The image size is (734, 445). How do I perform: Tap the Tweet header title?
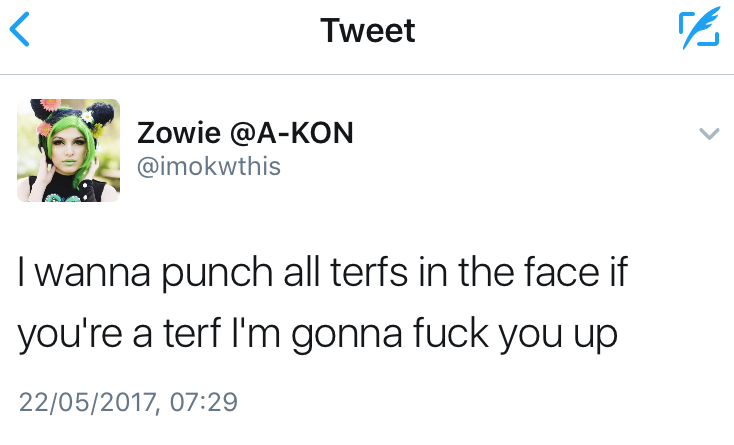point(367,31)
